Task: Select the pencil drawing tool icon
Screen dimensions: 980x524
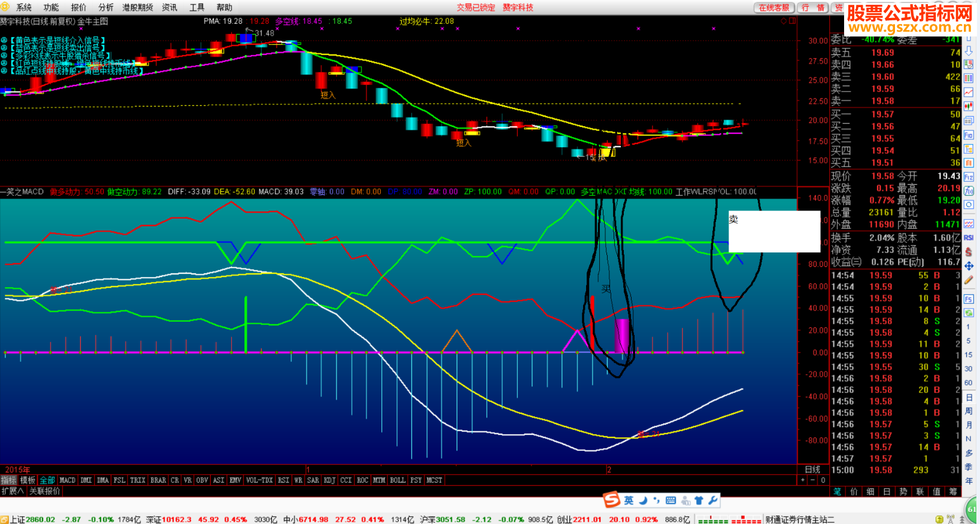Action: [x=969, y=280]
